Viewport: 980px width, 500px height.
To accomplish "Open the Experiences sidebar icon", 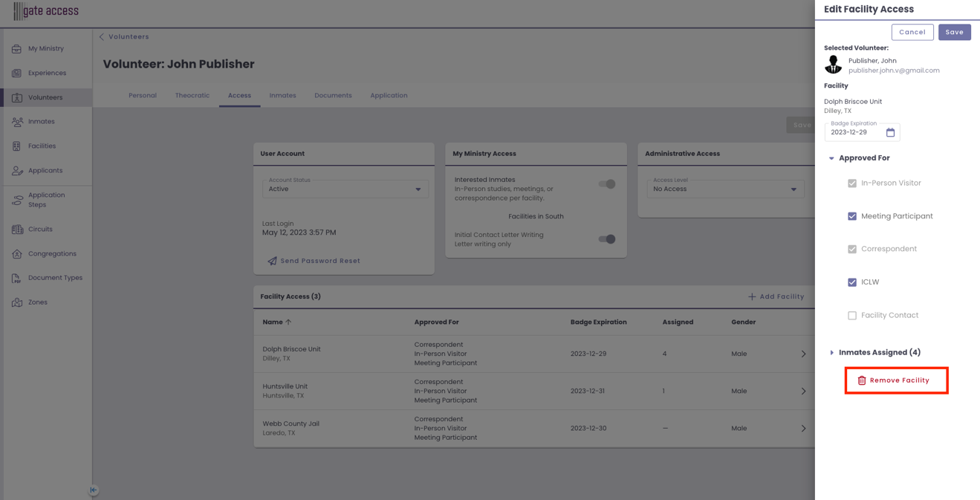I will (x=16, y=74).
